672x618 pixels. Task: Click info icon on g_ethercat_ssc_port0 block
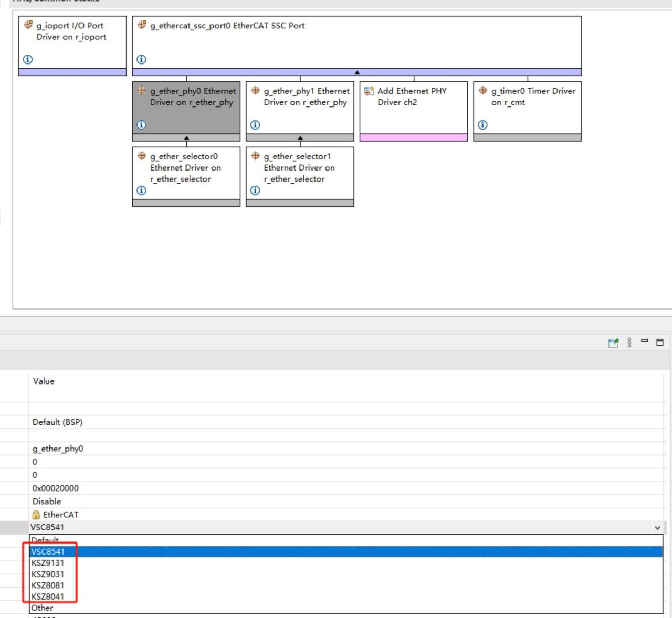(141, 59)
